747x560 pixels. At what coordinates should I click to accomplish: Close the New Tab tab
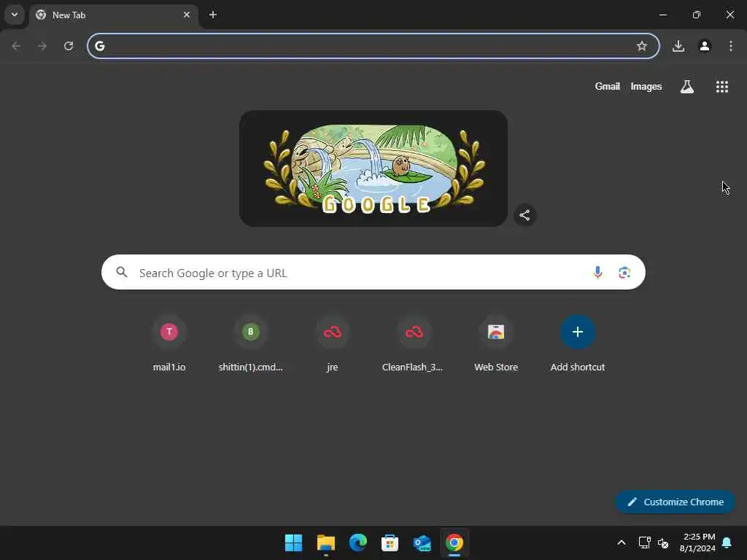coord(187,15)
